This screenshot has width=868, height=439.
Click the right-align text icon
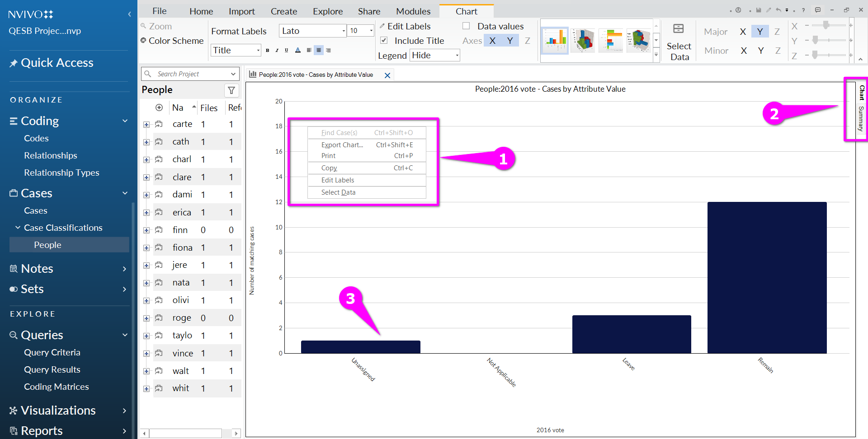pyautogui.click(x=329, y=50)
